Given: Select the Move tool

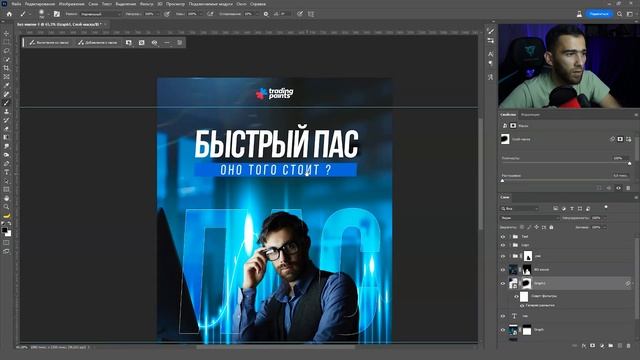Looking at the screenshot, I should [x=6, y=33].
